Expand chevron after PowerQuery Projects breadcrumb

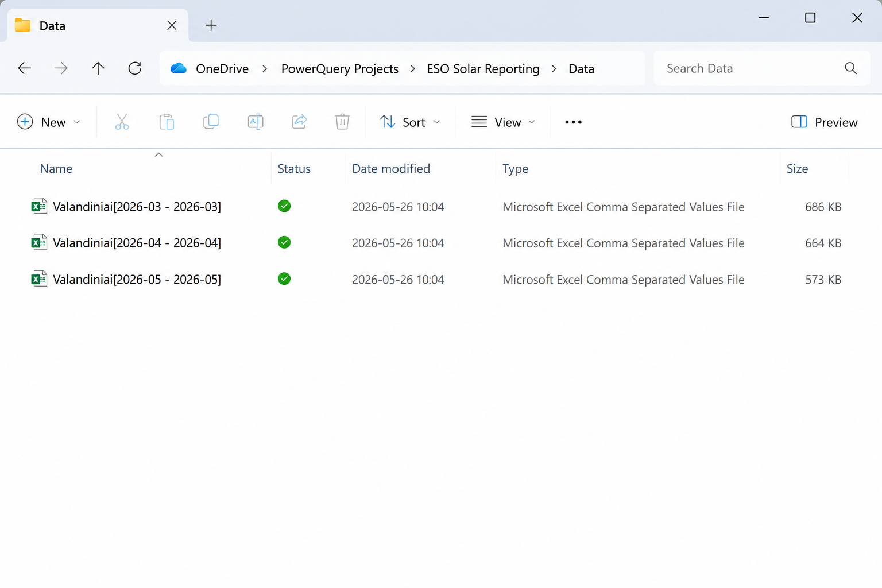click(413, 68)
